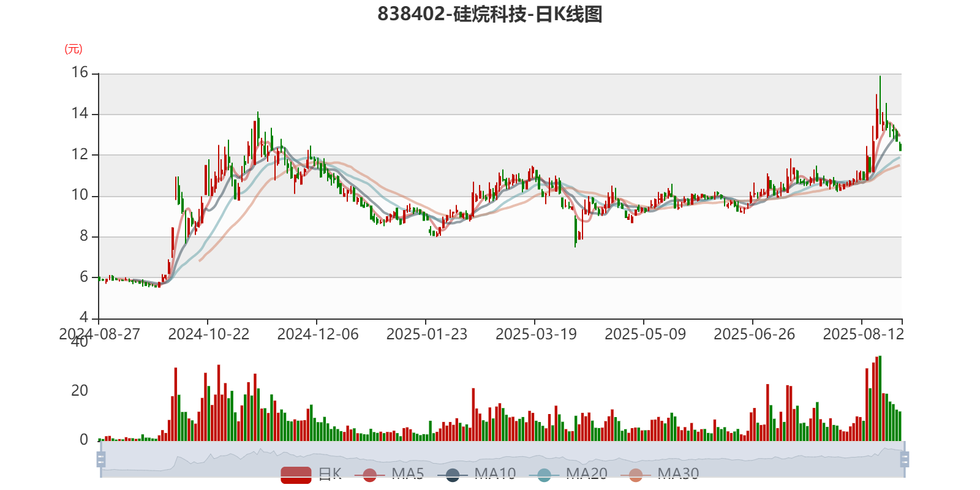
Task: Click the 2025-06-26 date axis label
Action: tap(754, 334)
